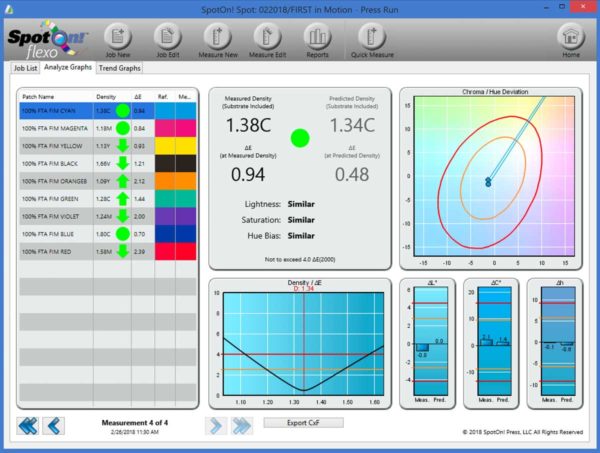
Task: Click down arrow indicator in Violet row
Action: pos(123,217)
